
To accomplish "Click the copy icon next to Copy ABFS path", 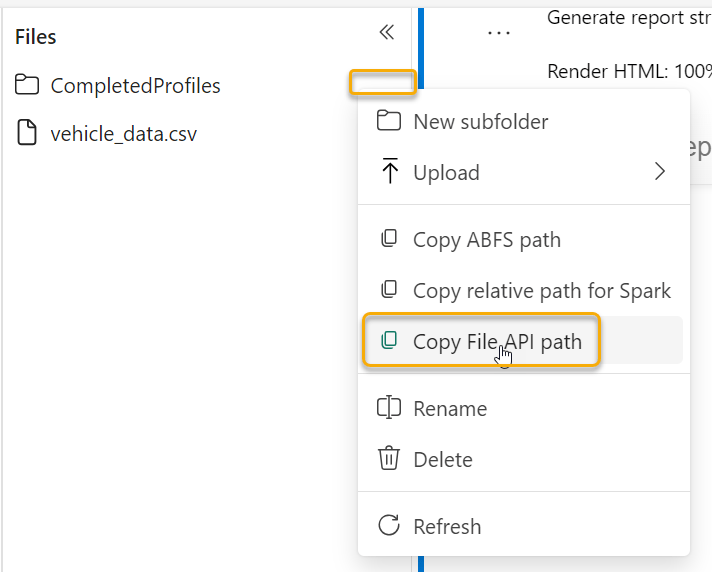I will coord(389,239).
